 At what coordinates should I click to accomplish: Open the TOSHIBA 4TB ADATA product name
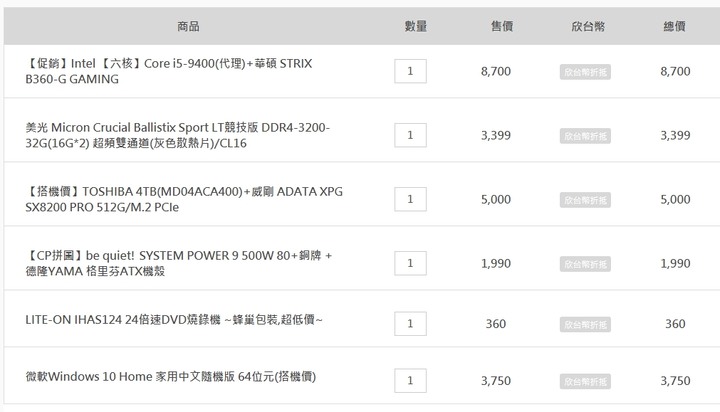pos(184,199)
